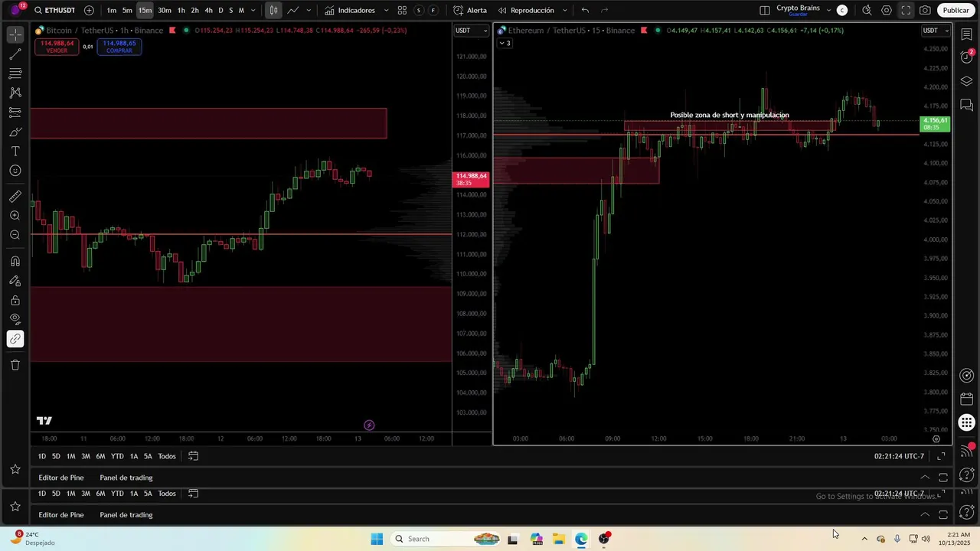Activate the zoom in tool

click(x=15, y=216)
